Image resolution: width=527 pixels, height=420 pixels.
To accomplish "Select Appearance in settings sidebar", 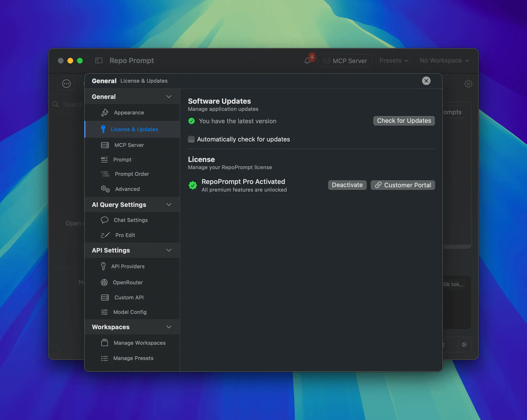I will [132, 113].
